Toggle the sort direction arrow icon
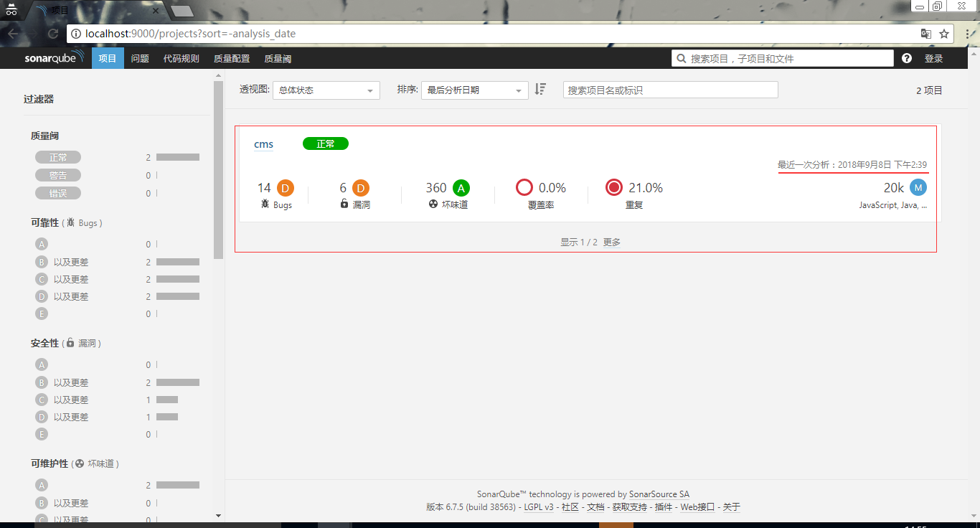Viewport: 980px width, 528px height. pos(540,90)
